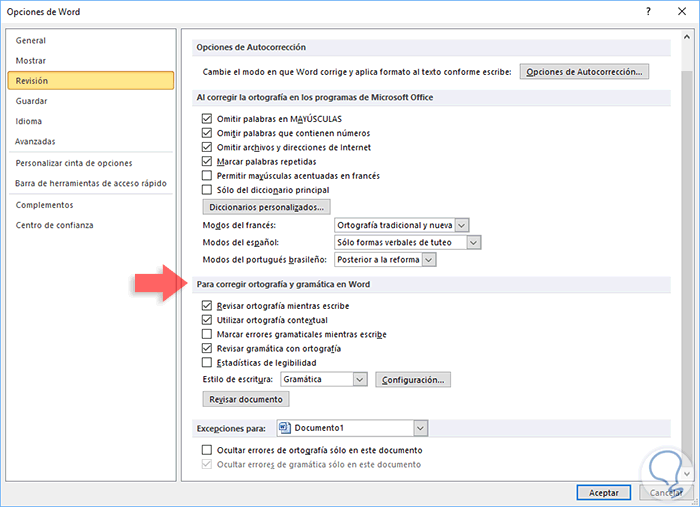Open Avanzadas options category
The image size is (700, 507).
click(x=91, y=141)
